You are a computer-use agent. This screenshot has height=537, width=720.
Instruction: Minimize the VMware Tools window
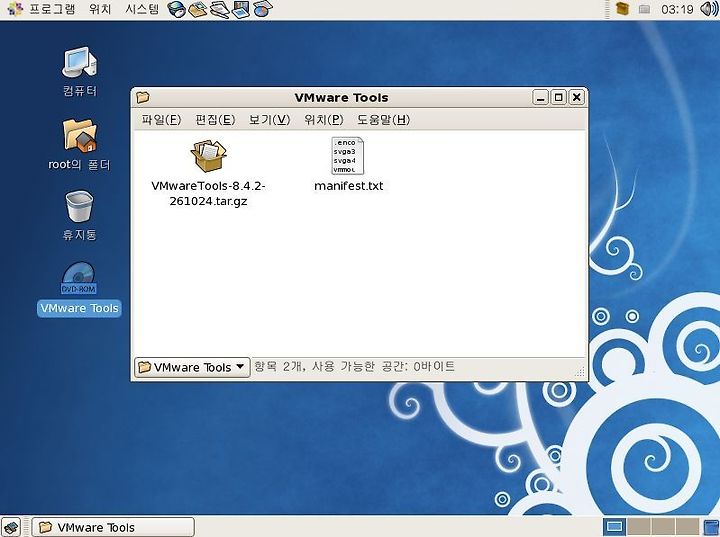pos(540,97)
